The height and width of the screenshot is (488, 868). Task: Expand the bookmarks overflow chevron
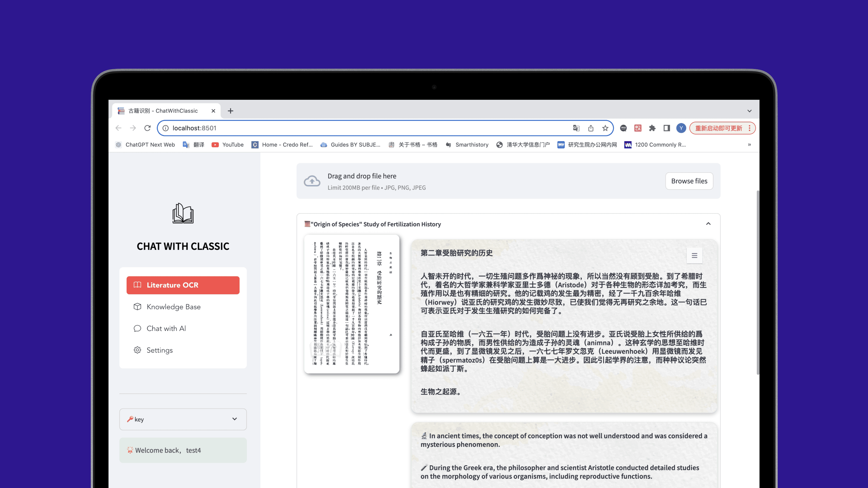click(x=749, y=145)
